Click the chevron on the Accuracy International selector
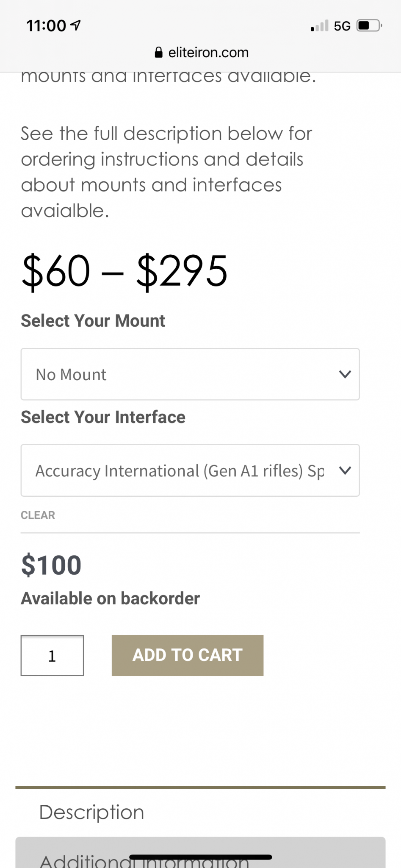401x868 pixels. point(345,470)
